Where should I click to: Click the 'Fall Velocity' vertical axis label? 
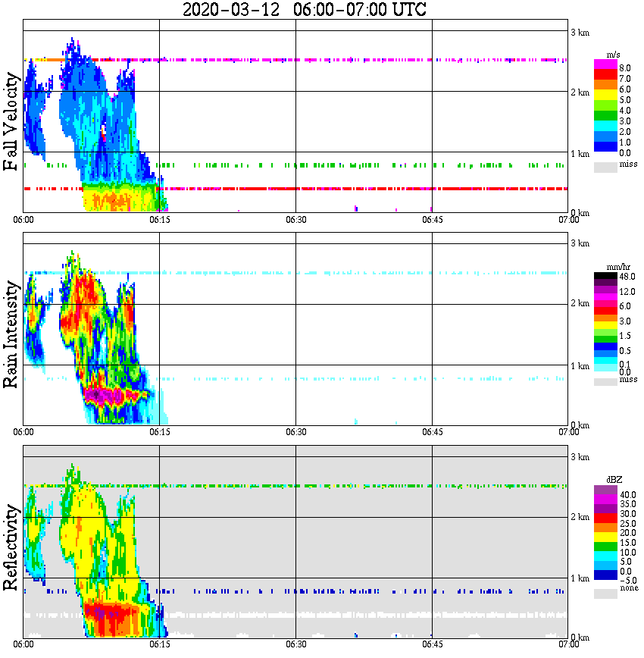pyautogui.click(x=11, y=121)
